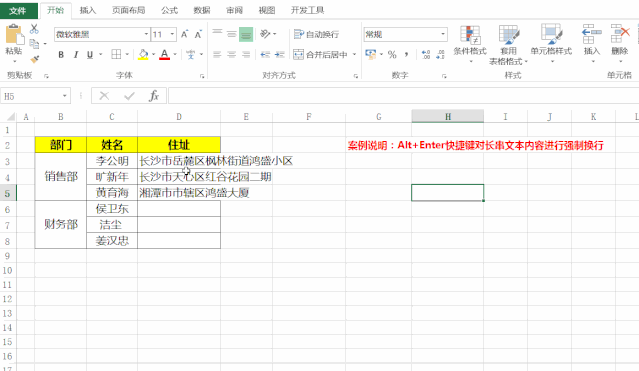Image resolution: width=639 pixels, height=371 pixels.
Task: Click the Copy icon
Action: tap(34, 43)
